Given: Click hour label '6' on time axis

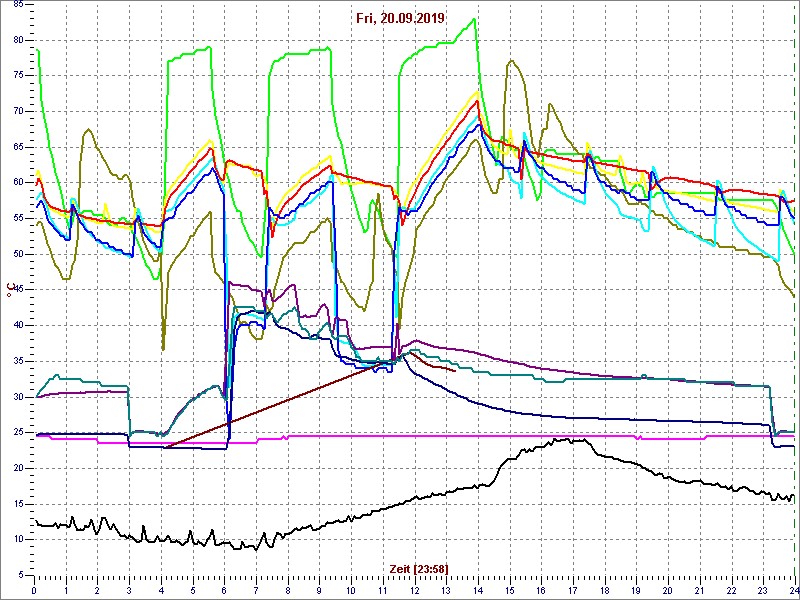Looking at the screenshot, I should (224, 591).
